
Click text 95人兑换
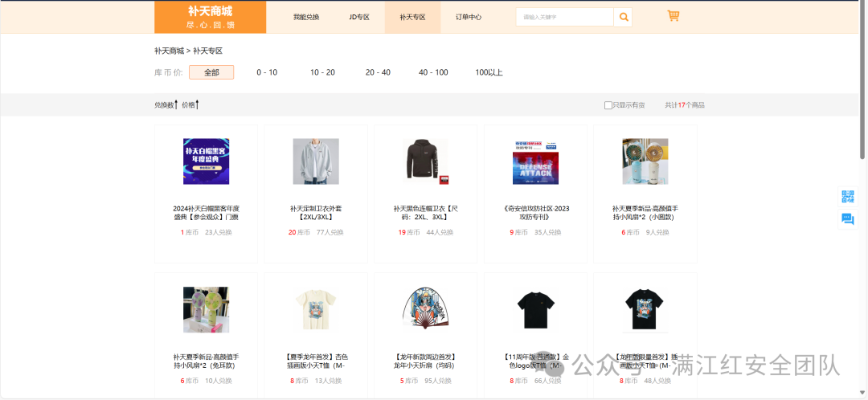point(438,381)
